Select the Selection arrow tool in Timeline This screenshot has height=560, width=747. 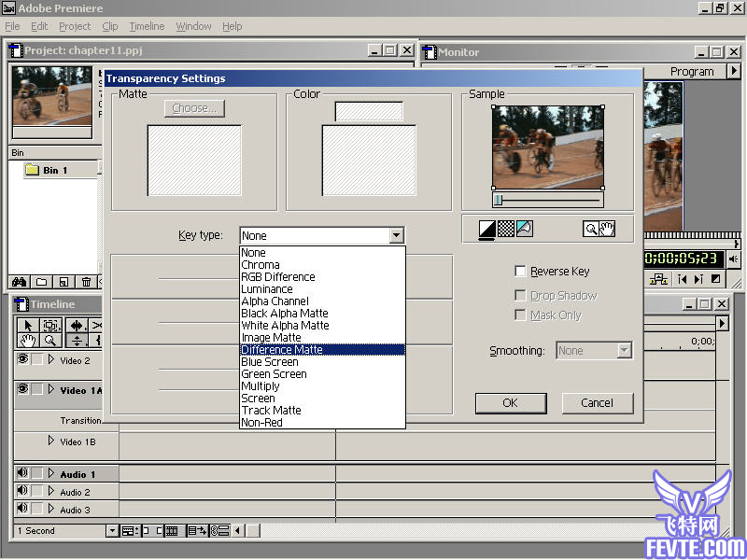(28, 325)
